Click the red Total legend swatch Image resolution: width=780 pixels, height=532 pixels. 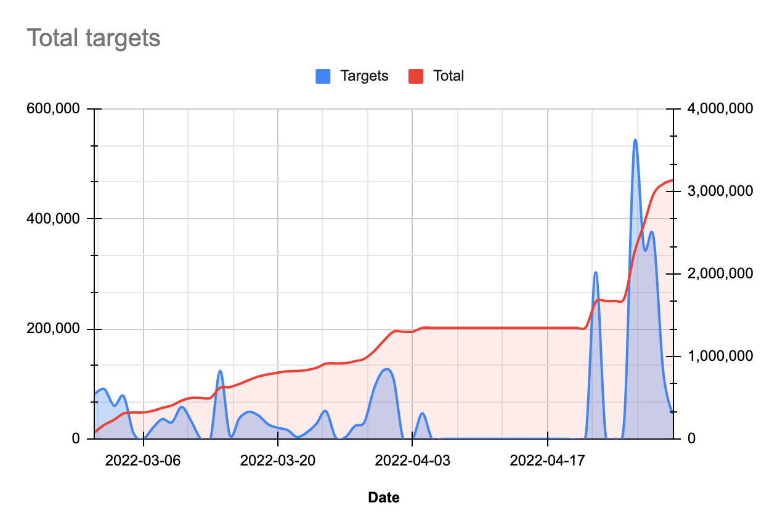pos(416,76)
